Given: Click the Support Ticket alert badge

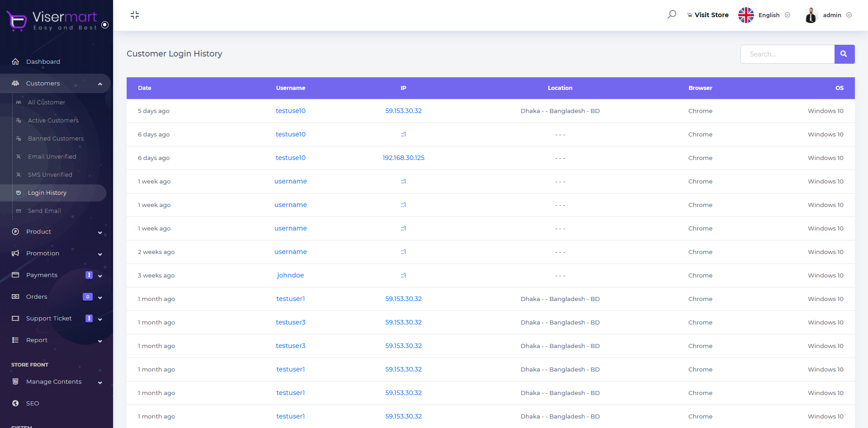Looking at the screenshot, I should [x=89, y=318].
